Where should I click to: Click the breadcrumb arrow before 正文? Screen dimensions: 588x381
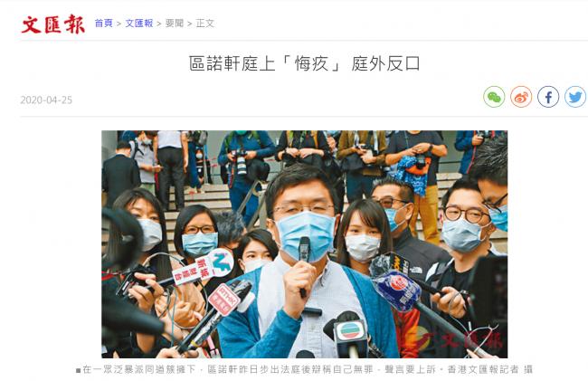pos(190,24)
